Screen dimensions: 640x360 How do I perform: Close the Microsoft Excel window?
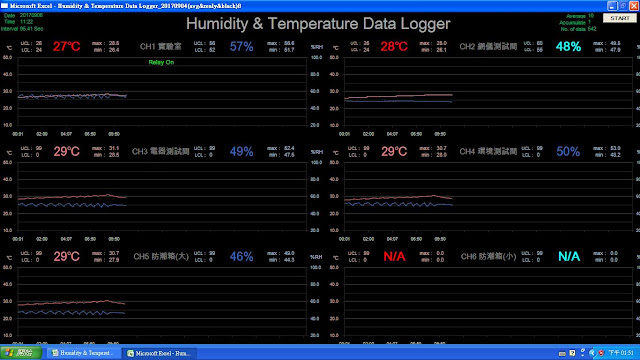pyautogui.click(x=634, y=6)
